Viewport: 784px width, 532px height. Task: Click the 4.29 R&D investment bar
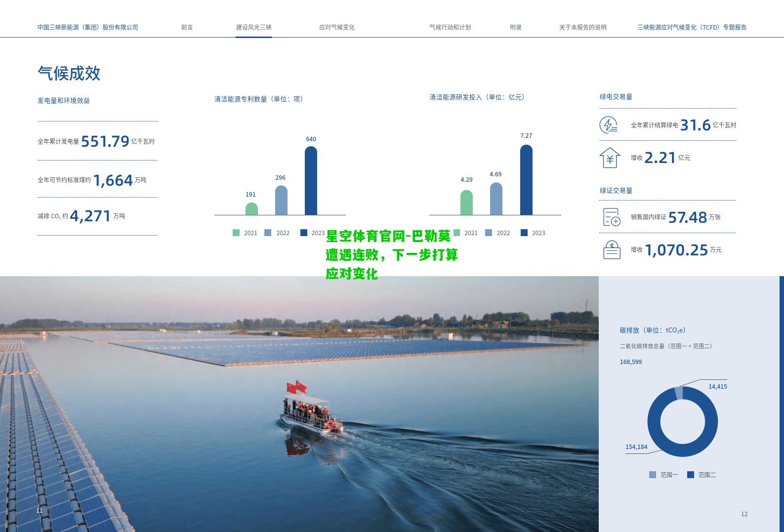point(466,203)
